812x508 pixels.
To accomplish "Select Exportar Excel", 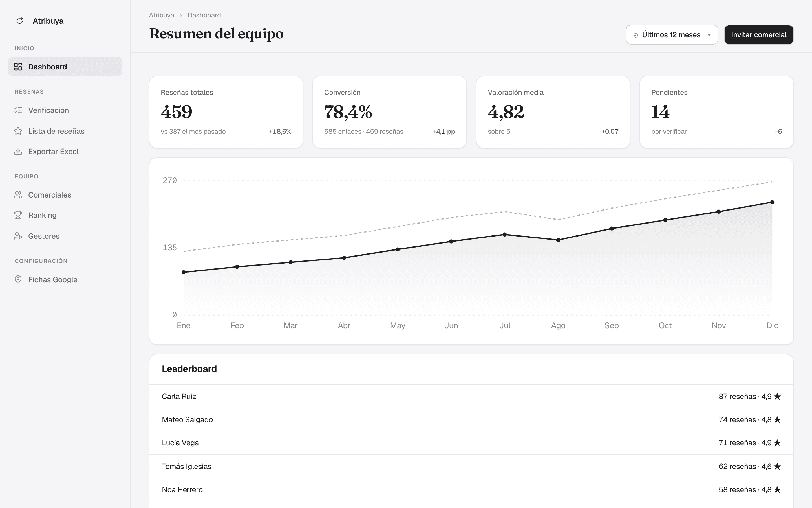I will tap(65, 152).
